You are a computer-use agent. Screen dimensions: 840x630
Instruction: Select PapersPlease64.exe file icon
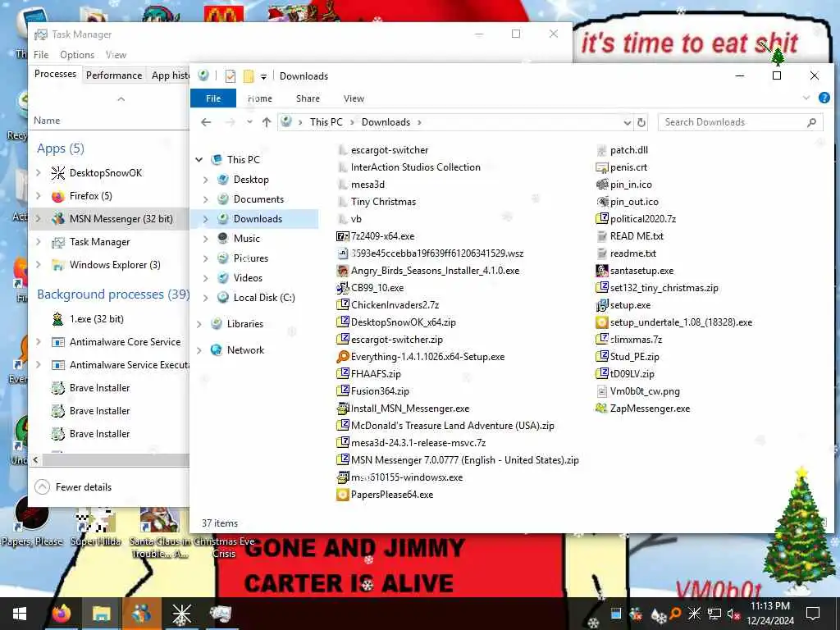[342, 495]
